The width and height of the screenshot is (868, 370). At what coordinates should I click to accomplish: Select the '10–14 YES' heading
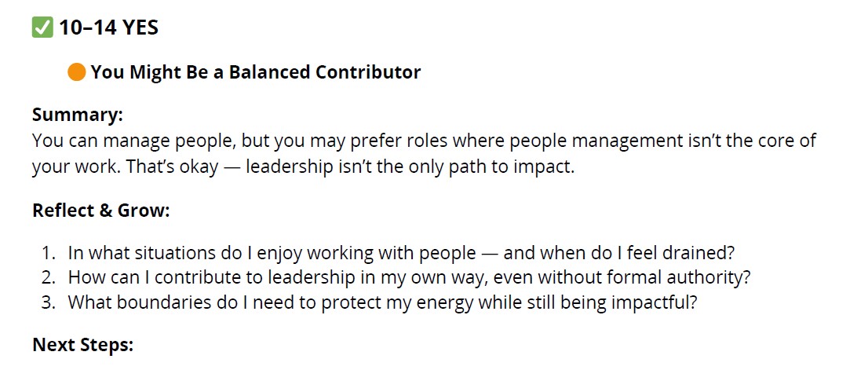(108, 27)
